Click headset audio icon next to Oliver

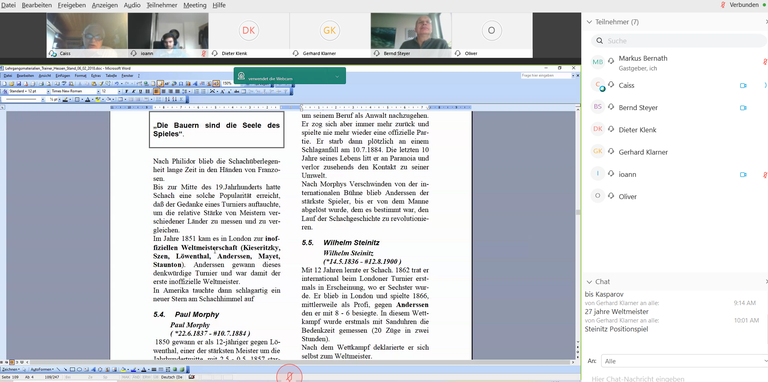[611, 196]
